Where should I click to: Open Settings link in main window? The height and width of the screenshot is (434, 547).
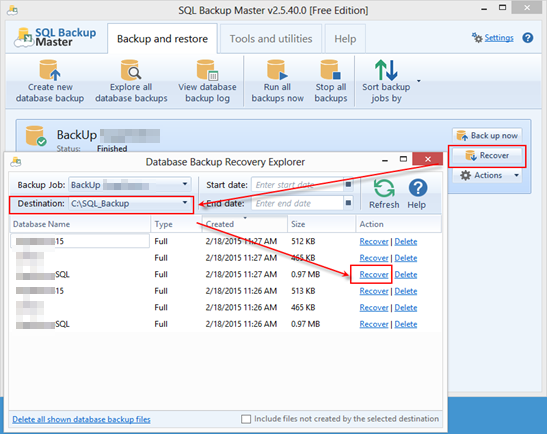point(499,38)
